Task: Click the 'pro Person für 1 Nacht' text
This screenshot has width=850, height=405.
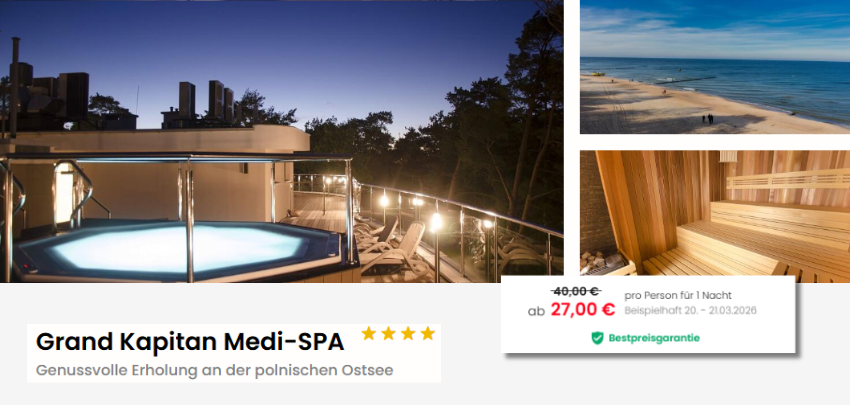Action: [x=678, y=295]
